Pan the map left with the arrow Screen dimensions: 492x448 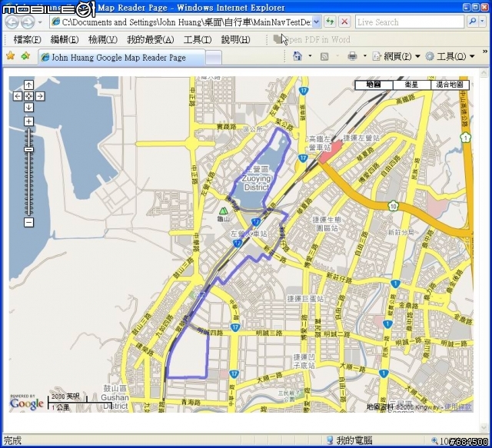click(17, 96)
